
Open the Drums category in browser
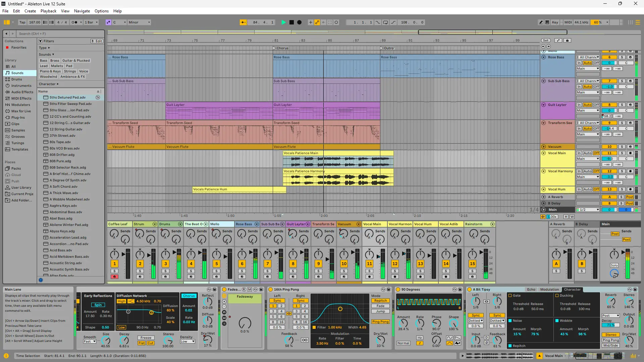(x=16, y=79)
